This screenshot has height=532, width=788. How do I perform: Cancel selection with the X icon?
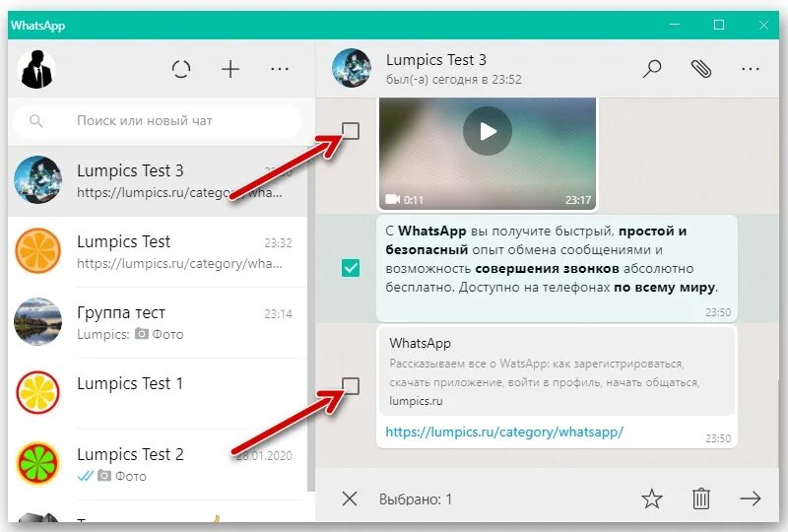pyautogui.click(x=350, y=499)
